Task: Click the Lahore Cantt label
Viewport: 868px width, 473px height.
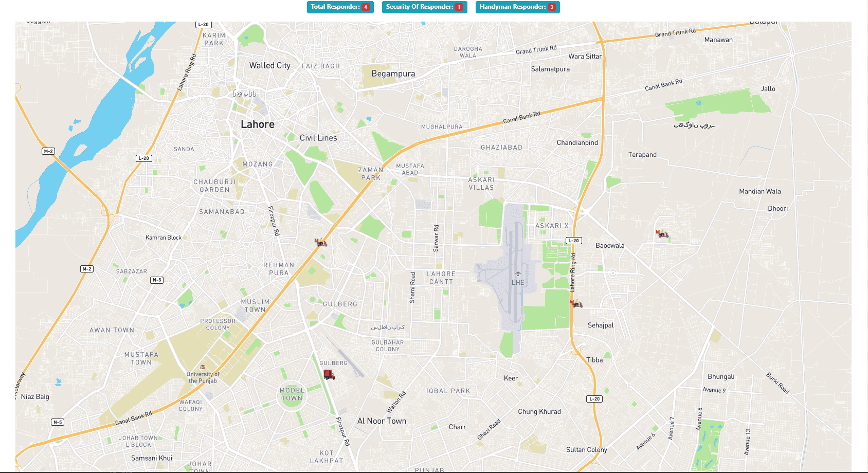Action: 441,278
